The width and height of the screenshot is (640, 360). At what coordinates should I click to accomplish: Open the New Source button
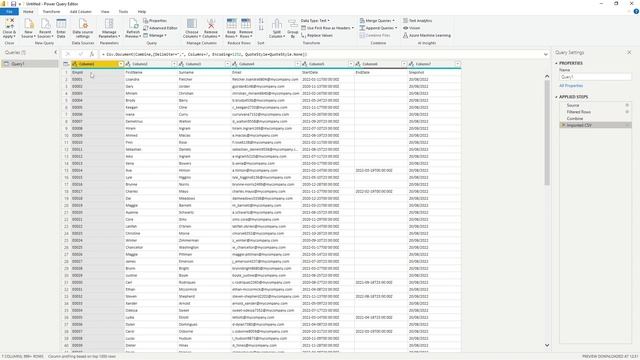coord(28,29)
